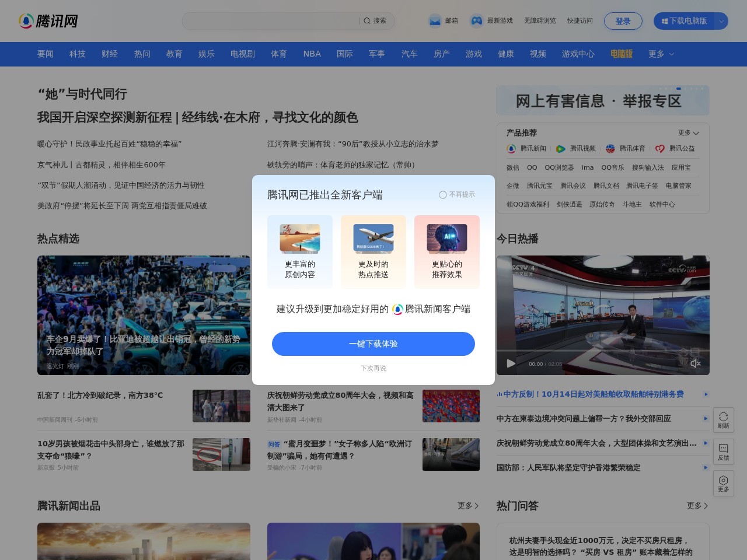The image size is (747, 560).
Task: Expand the download button's dropdown arrow
Action: (x=721, y=21)
